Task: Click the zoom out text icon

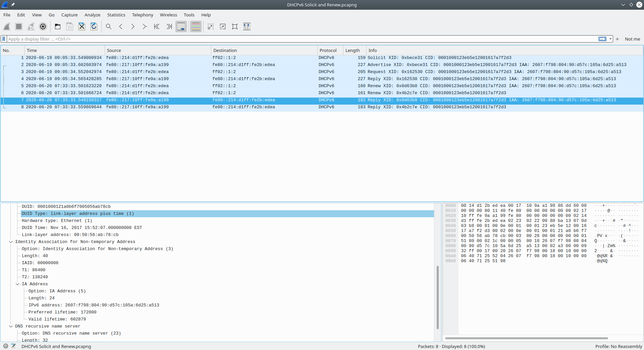Action: click(223, 26)
